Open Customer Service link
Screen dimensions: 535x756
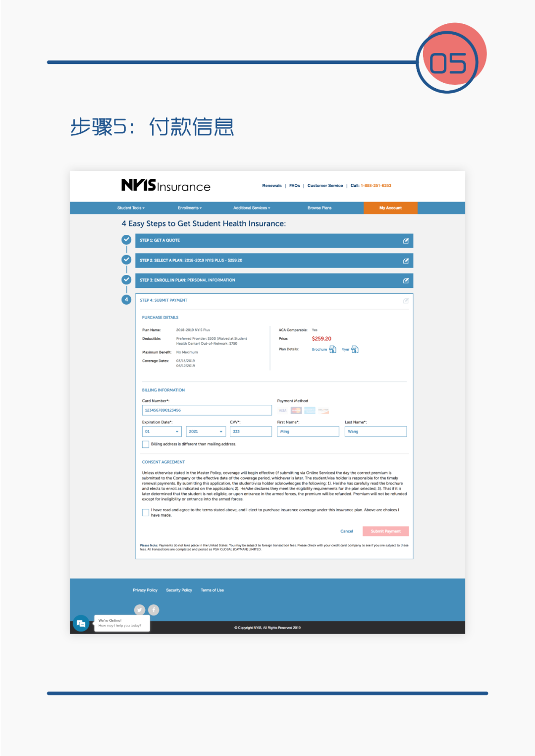click(325, 186)
